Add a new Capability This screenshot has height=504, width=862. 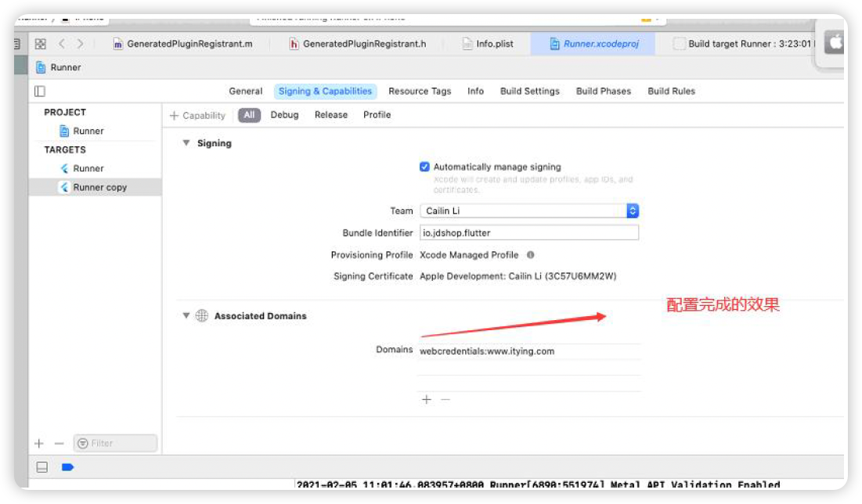click(x=197, y=116)
